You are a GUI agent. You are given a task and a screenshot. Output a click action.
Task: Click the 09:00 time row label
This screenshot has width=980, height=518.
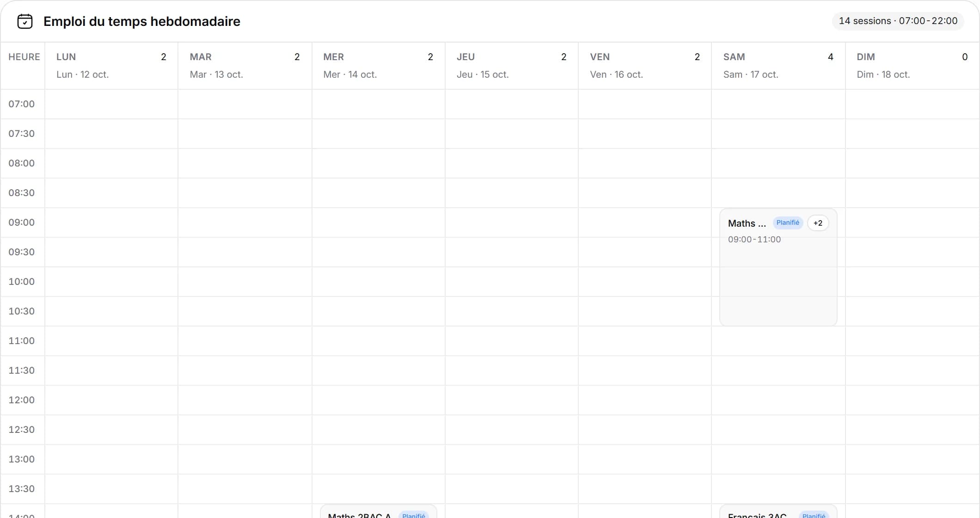pos(22,222)
